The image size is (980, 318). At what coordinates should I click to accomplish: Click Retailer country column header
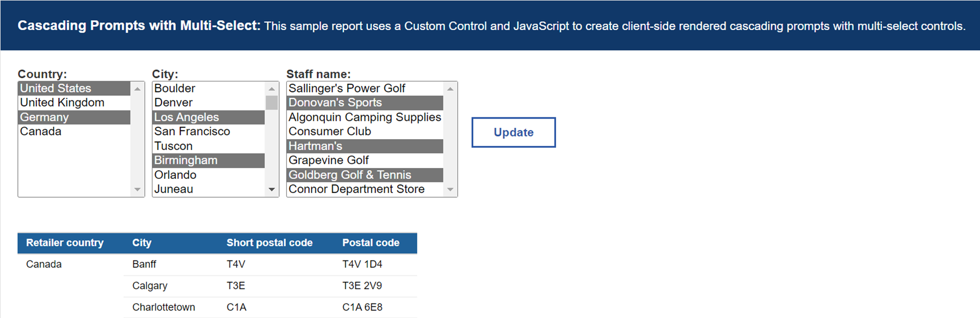click(65, 243)
